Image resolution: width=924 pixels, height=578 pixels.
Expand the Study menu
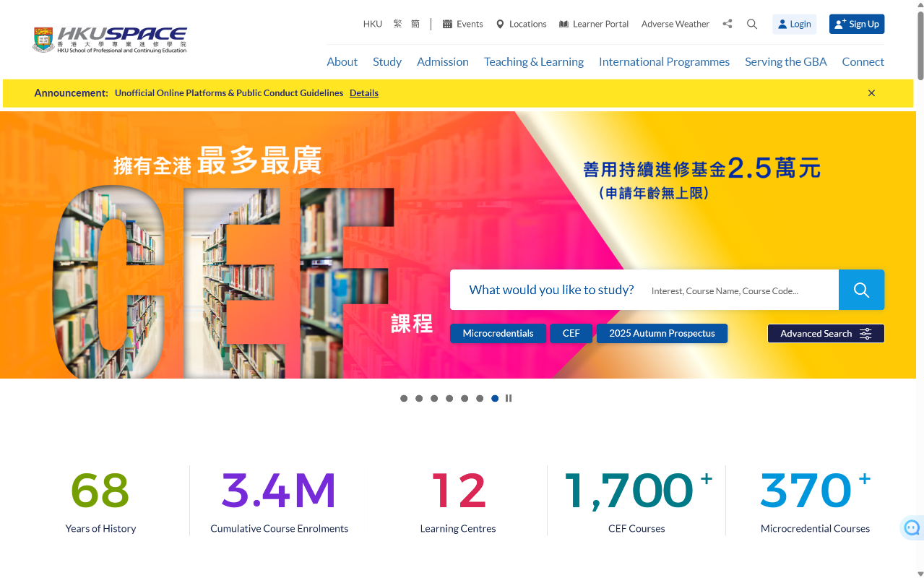(387, 62)
